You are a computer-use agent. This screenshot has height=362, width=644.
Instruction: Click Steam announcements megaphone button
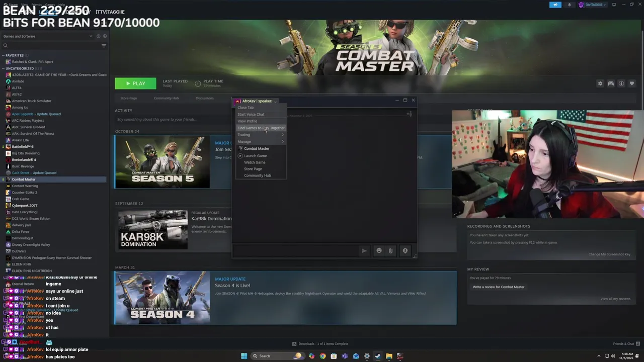(555, 5)
